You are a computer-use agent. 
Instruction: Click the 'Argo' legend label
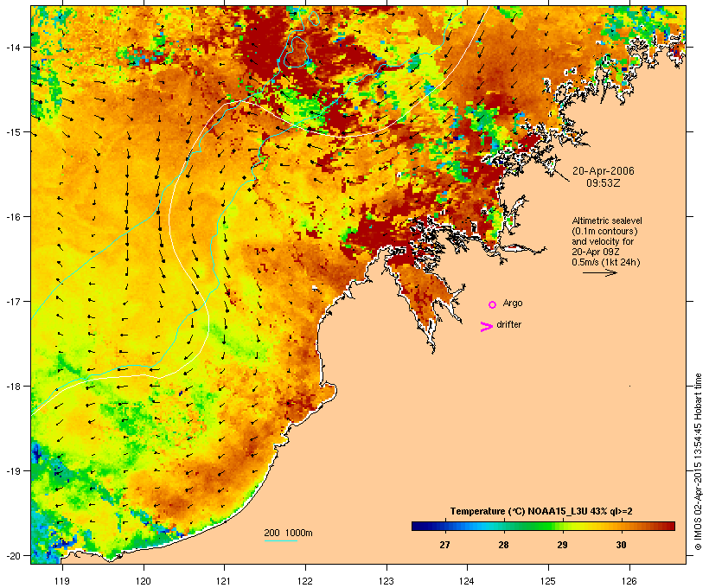(x=513, y=303)
